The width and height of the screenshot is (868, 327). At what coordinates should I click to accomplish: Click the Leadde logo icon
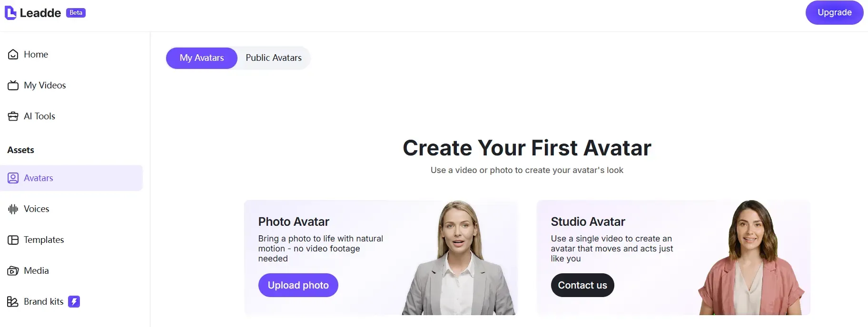click(10, 13)
